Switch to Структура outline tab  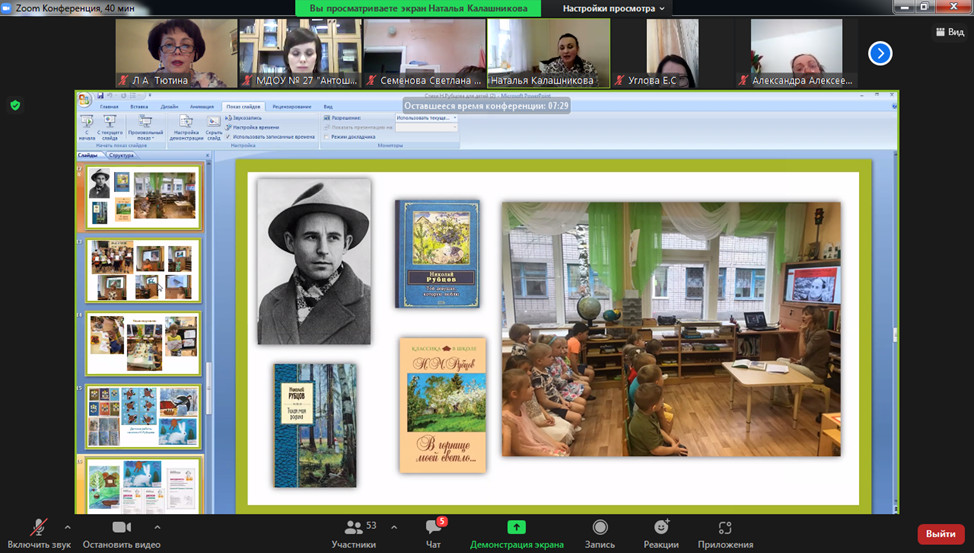122,156
